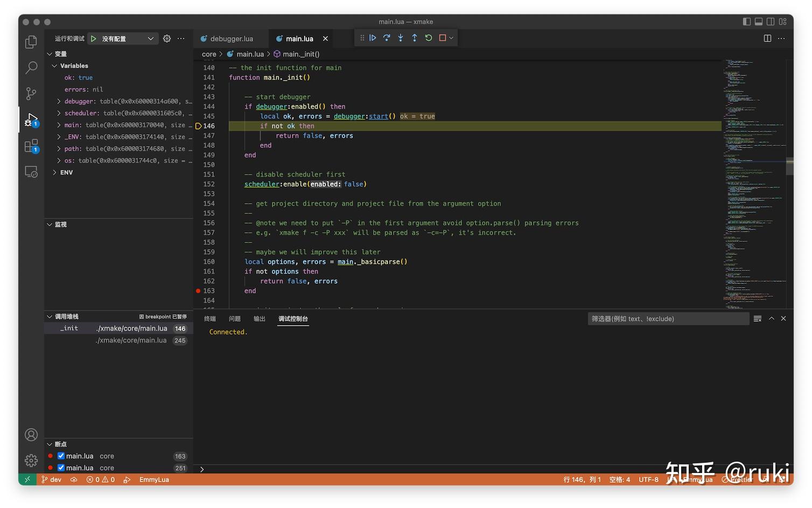This screenshot has width=812, height=508.
Task: Continue execution in debug toolbar
Action: tap(373, 38)
